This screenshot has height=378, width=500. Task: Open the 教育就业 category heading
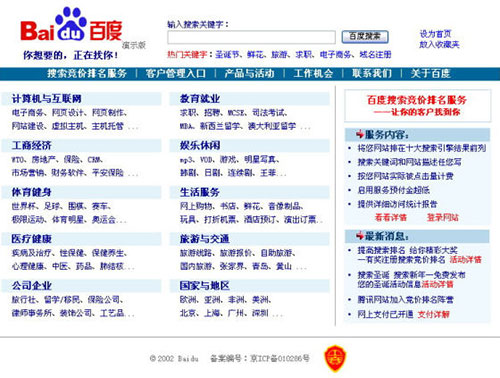(200, 99)
